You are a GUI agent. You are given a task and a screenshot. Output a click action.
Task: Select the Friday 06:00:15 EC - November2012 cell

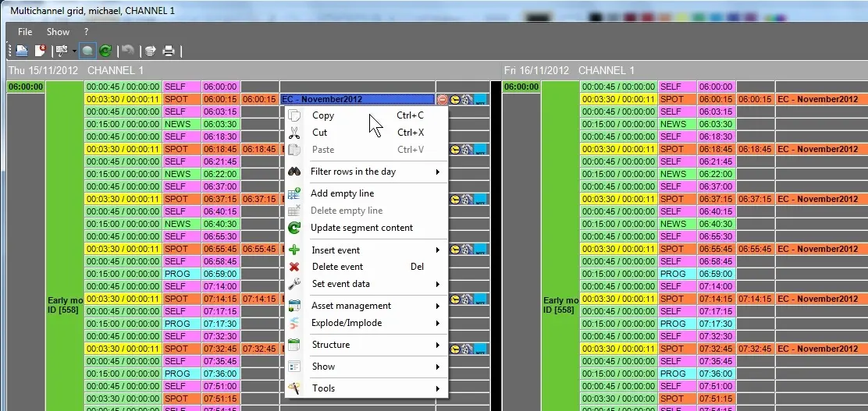(x=817, y=100)
